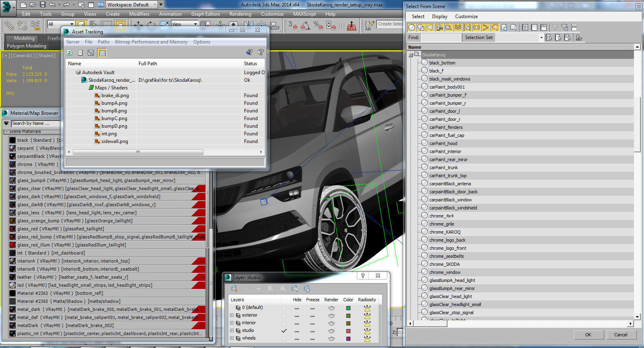Click Freeze/Unfreeze All Layers icon in Layer dialog
644x348 pixels.
[307, 289]
